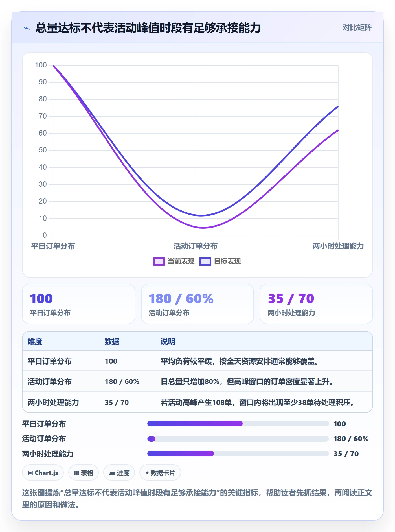The image size is (395, 532).
Task: Click the 活动订单分布 table row name
Action: (x=50, y=381)
